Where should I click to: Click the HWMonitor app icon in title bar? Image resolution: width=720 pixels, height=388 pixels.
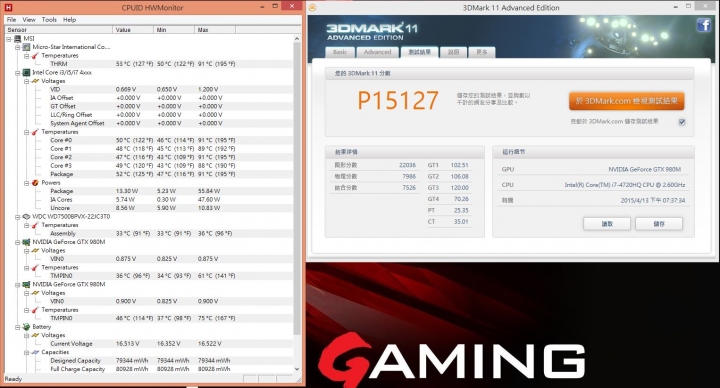point(8,7)
